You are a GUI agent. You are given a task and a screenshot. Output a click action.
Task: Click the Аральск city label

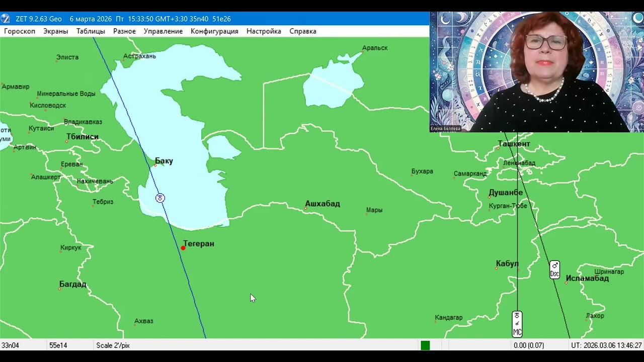tap(375, 48)
